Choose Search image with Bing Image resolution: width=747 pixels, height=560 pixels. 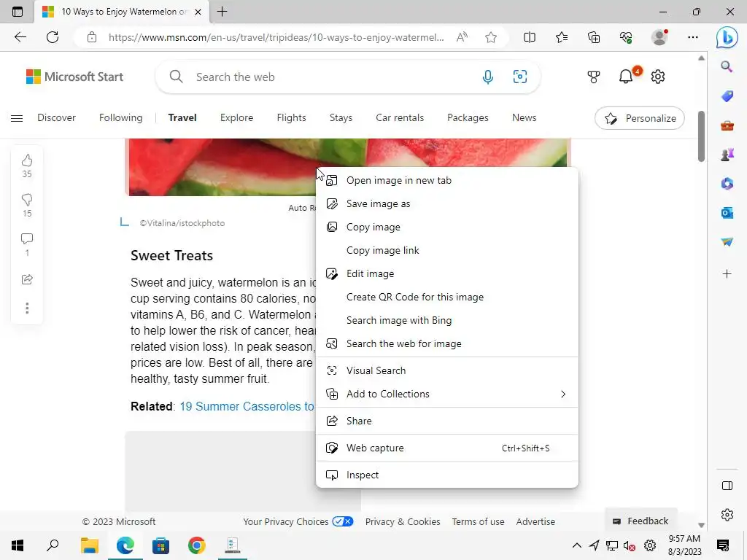coord(447,321)
